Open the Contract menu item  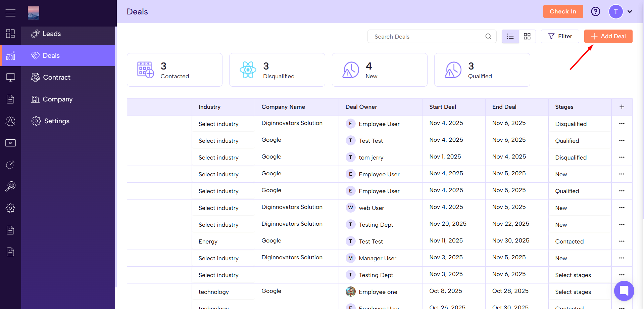[56, 78]
